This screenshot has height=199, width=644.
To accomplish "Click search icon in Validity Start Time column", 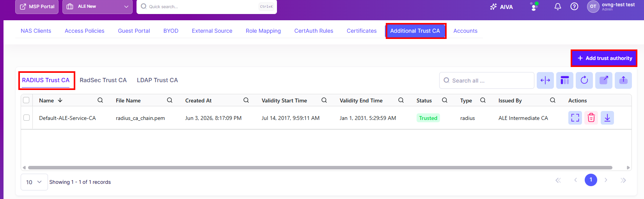I will point(324,100).
